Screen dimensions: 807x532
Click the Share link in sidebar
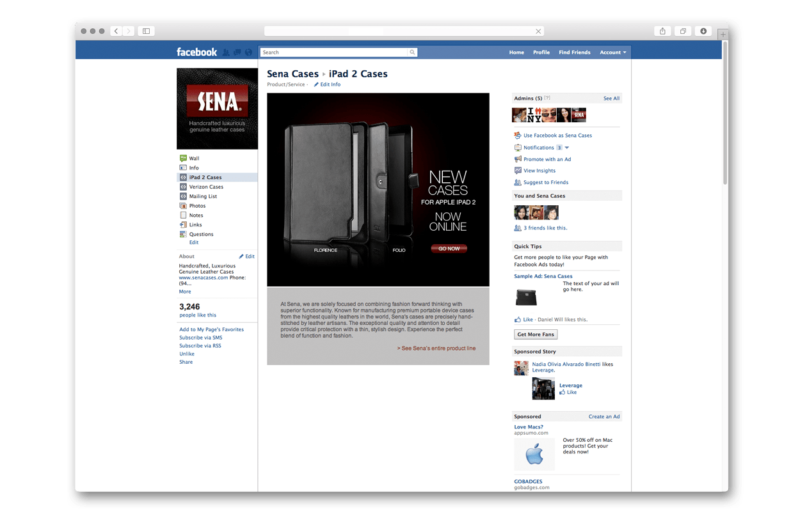186,362
